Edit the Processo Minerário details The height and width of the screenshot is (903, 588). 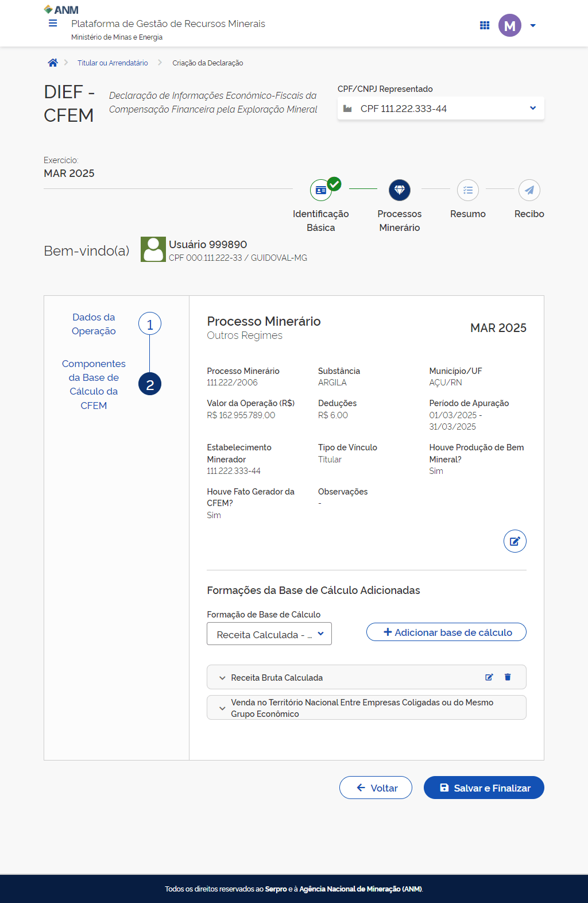tap(514, 541)
